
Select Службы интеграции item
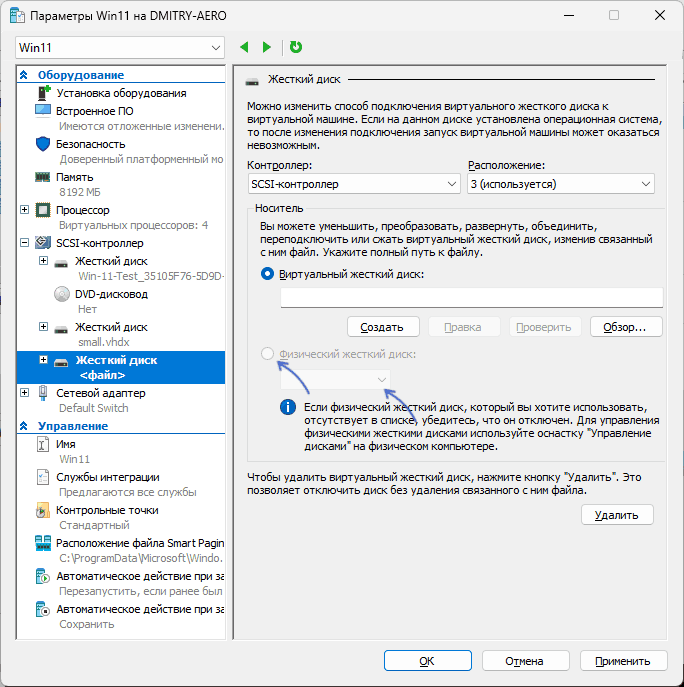[107, 477]
